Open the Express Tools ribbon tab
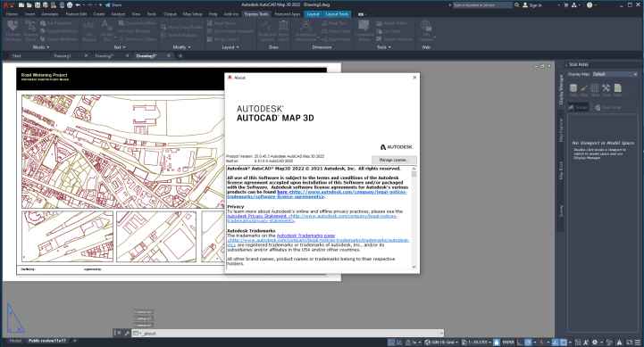 (256, 14)
